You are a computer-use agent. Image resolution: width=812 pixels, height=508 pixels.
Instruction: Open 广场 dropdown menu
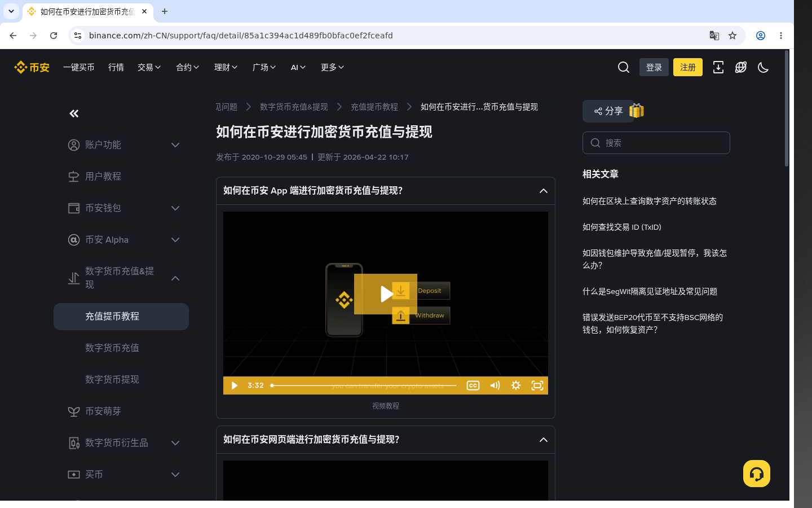[x=264, y=67]
